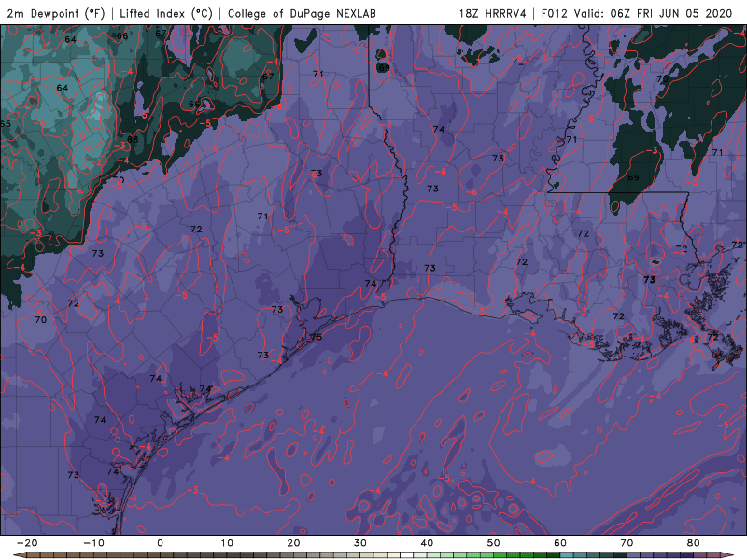The width and height of the screenshot is (747, 560).
Task: Click the right arrow end of the colorbar
Action: [x=727, y=555]
